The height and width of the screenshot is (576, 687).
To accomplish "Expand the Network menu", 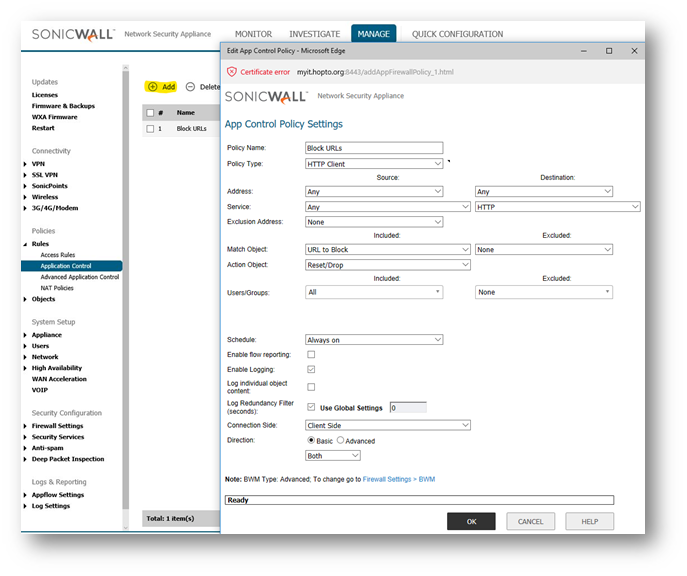I will pos(25,357).
